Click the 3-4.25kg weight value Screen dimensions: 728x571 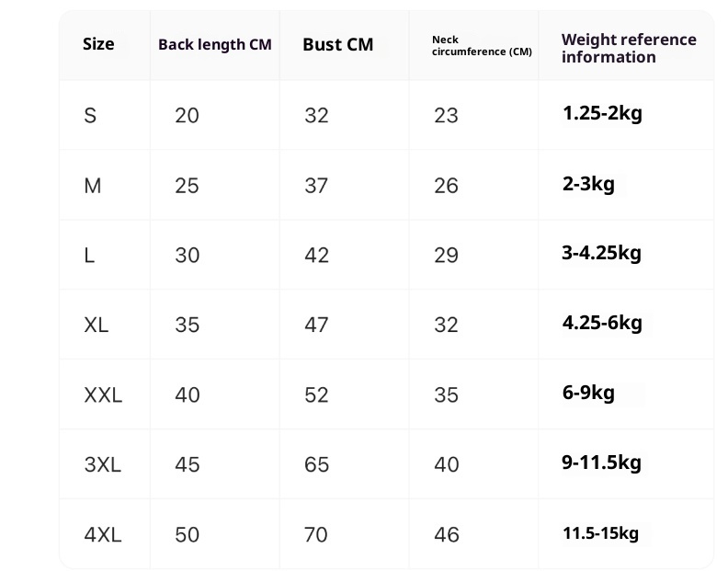602,253
